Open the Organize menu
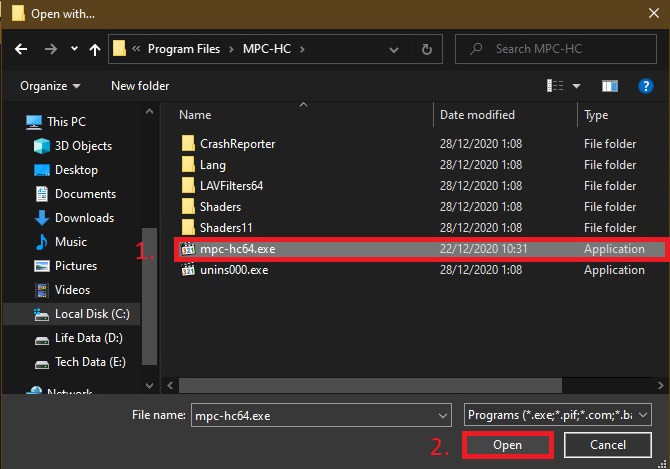This screenshot has height=469, width=670. pos(50,86)
